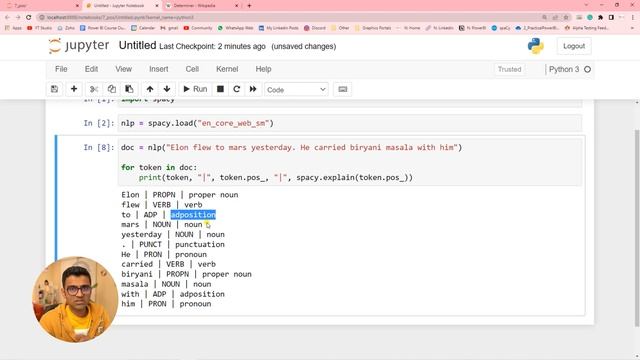This screenshot has width=640, height=360.
Task: Click output line Elon | PROPN | proper noun
Action: pyautogui.click(x=180, y=195)
